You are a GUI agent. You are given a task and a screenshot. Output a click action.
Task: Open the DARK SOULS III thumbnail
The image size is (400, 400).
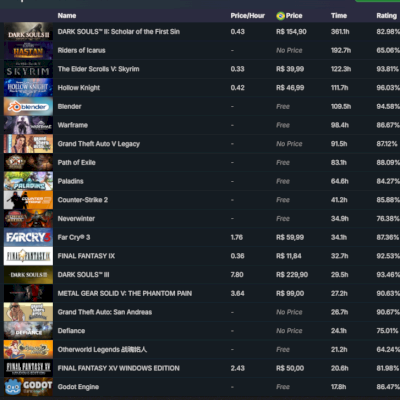(28, 274)
